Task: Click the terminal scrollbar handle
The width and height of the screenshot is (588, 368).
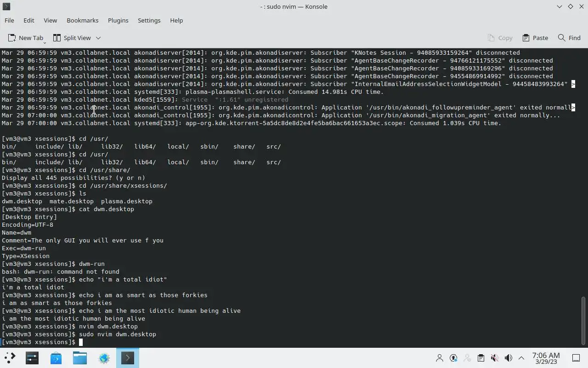Action: click(x=584, y=320)
